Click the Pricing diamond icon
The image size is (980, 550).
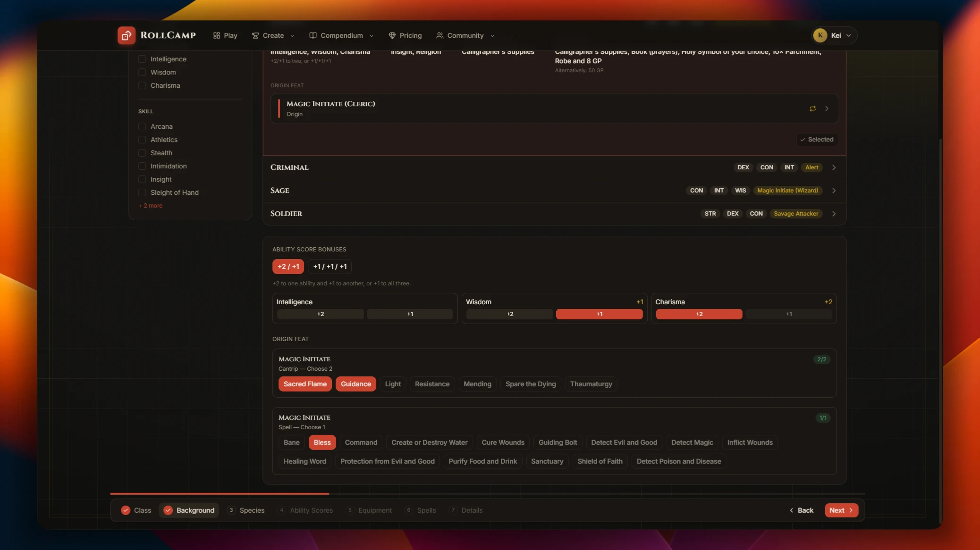(392, 35)
